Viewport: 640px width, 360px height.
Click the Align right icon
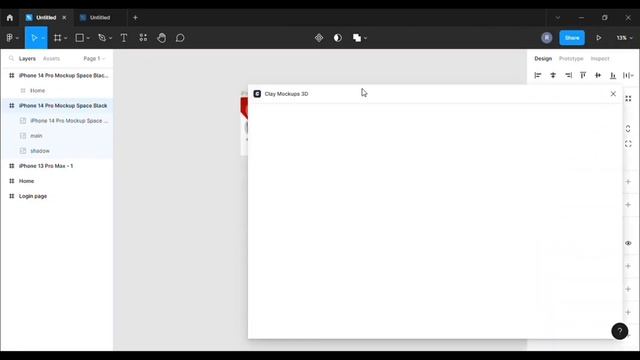coord(568,75)
